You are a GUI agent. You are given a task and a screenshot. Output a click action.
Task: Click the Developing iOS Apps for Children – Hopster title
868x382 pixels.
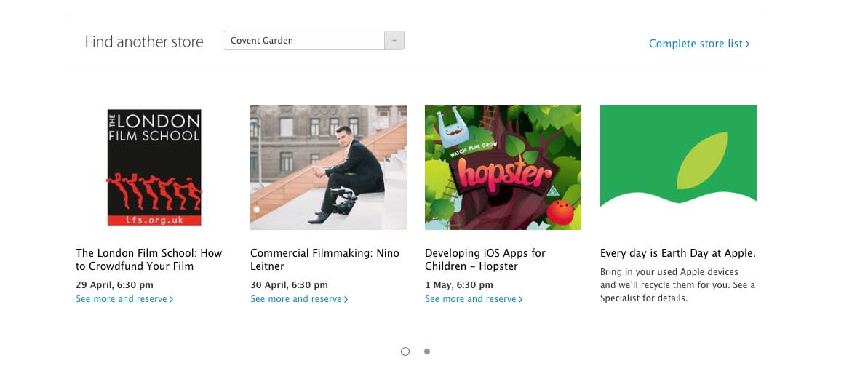pos(485,260)
